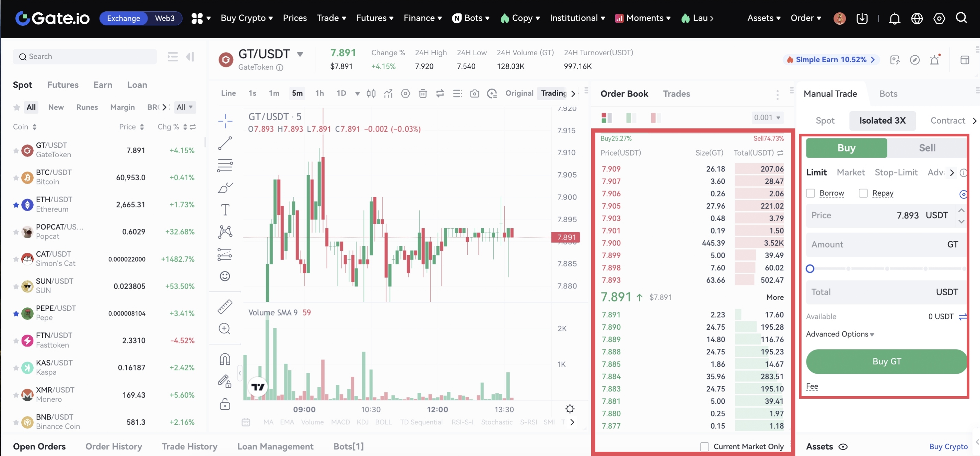The image size is (980, 456).
Task: Open the Order History tab
Action: coord(113,446)
